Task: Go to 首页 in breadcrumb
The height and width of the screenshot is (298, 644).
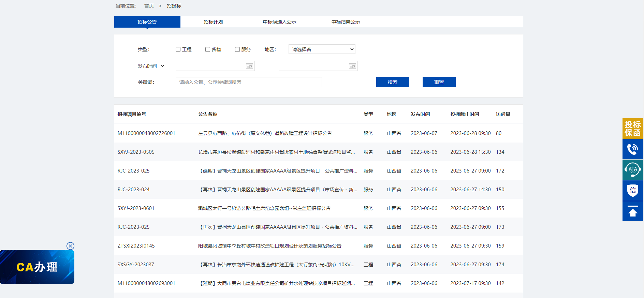Action: pyautogui.click(x=149, y=6)
